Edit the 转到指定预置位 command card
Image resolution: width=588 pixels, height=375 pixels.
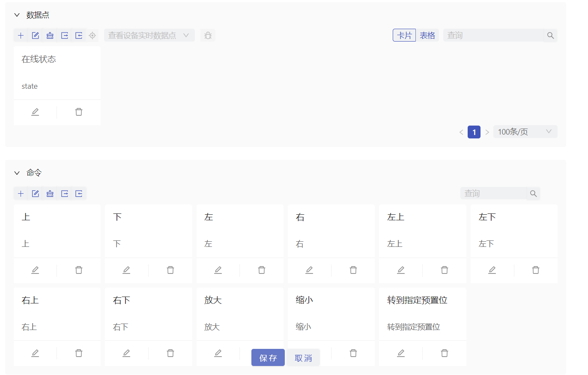tap(401, 353)
